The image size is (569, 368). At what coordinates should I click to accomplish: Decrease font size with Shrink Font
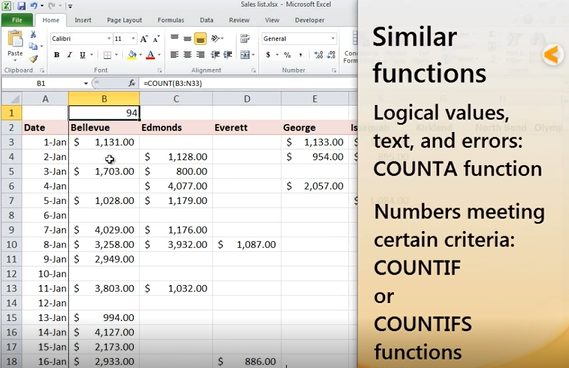point(156,39)
